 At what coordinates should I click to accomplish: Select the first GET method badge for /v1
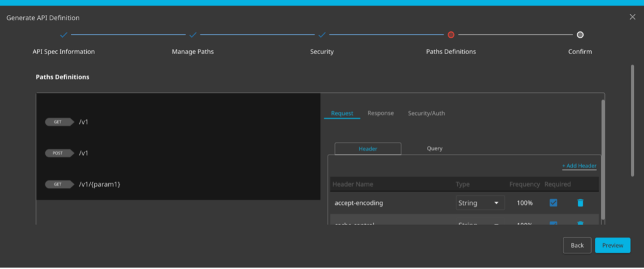coord(60,122)
